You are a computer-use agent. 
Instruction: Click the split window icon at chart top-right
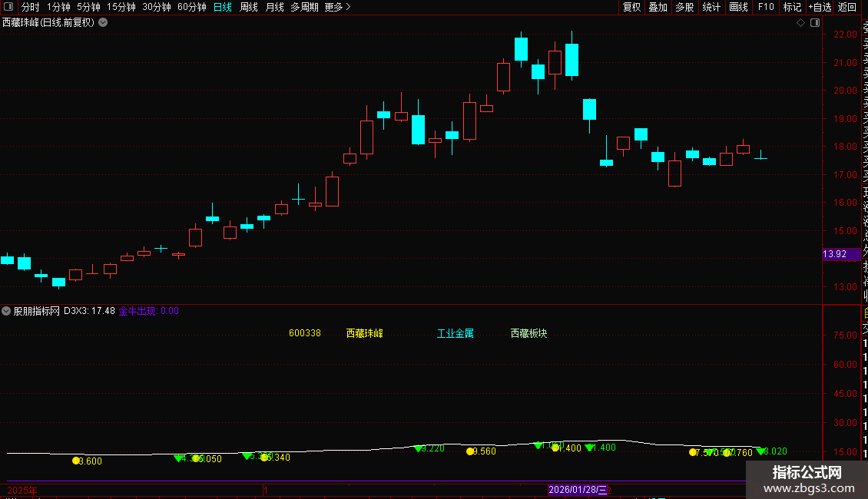click(x=815, y=23)
